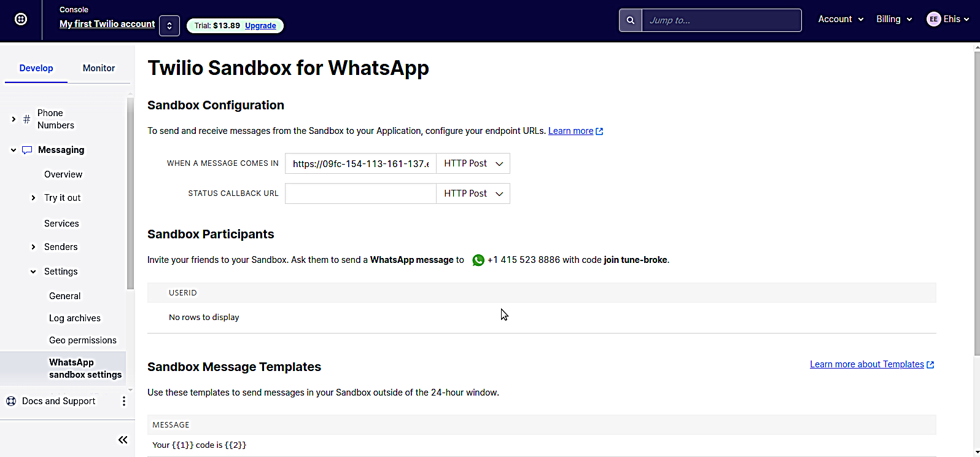Click the sidebar navigation scrollbar
The height and width of the screenshot is (457, 980).
130,193
